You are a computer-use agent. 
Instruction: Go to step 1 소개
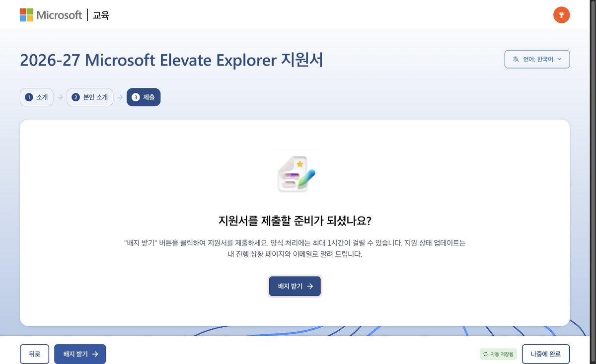36,97
